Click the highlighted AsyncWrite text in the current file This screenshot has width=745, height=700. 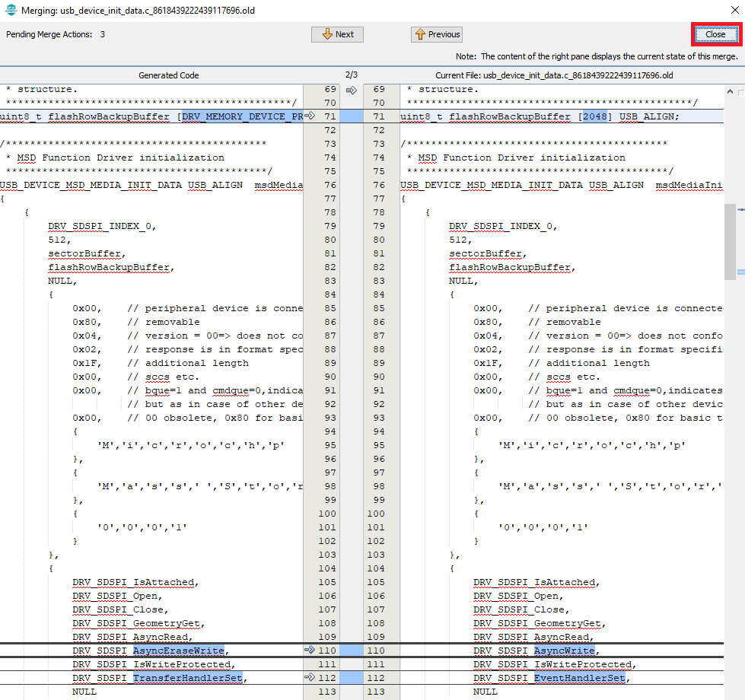point(564,651)
